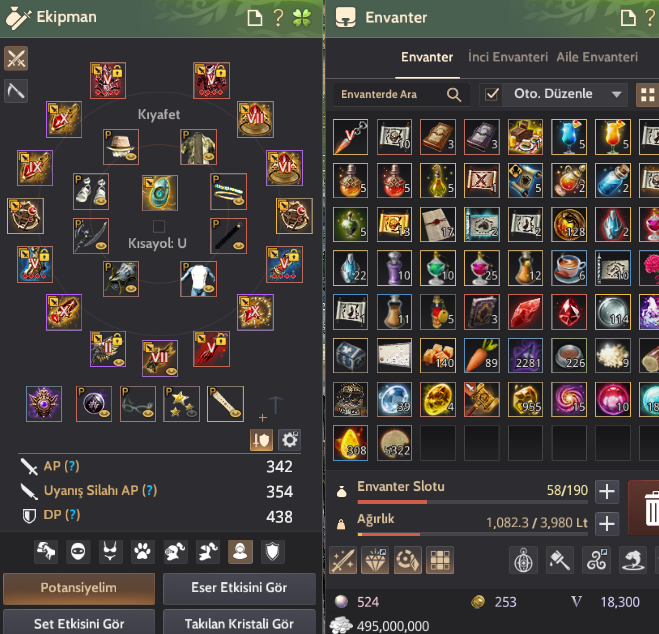Select the carrot item with 89 count
Screen dimensions: 659x634
(x=482, y=355)
